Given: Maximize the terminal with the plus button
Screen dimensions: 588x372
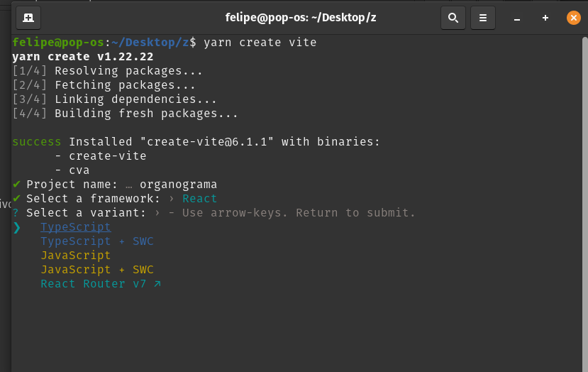Looking at the screenshot, I should [545, 18].
